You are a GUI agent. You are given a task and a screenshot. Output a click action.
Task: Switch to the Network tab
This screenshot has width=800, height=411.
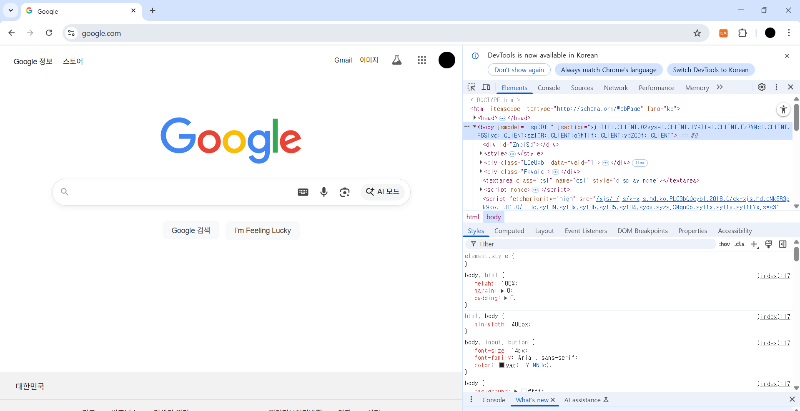pos(616,88)
